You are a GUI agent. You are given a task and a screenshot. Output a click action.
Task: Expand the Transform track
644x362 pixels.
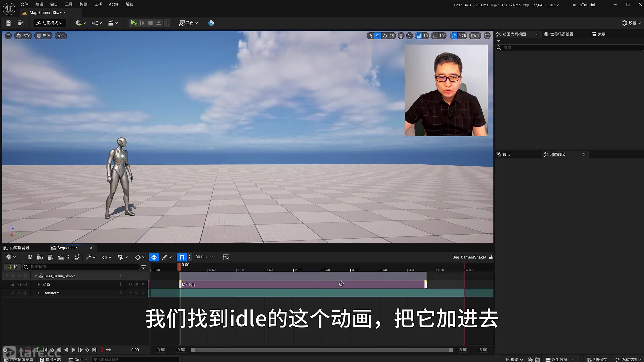(x=38, y=293)
